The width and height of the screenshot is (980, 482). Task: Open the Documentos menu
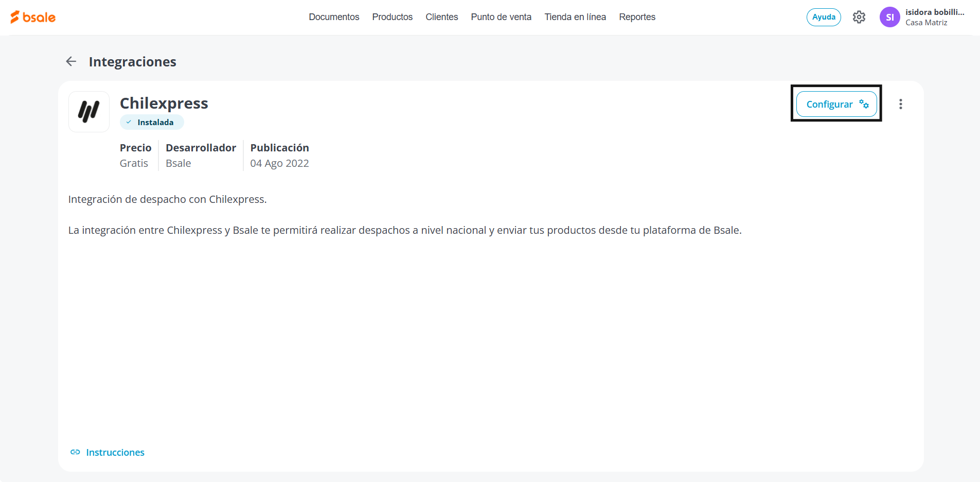pyautogui.click(x=334, y=17)
